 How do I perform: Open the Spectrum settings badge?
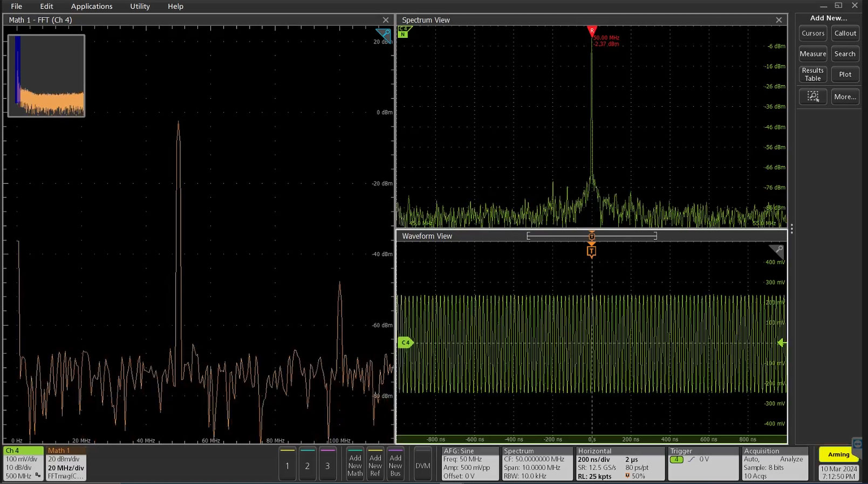click(537, 464)
